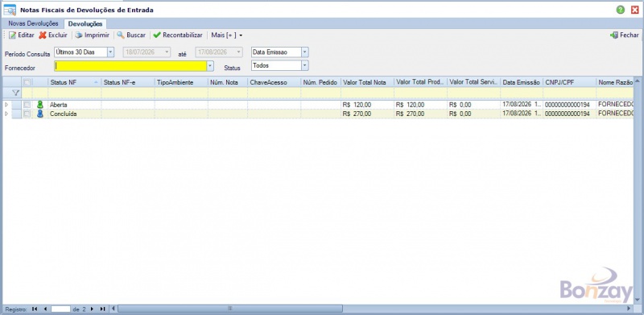Click the window icon beside the title

click(10, 10)
